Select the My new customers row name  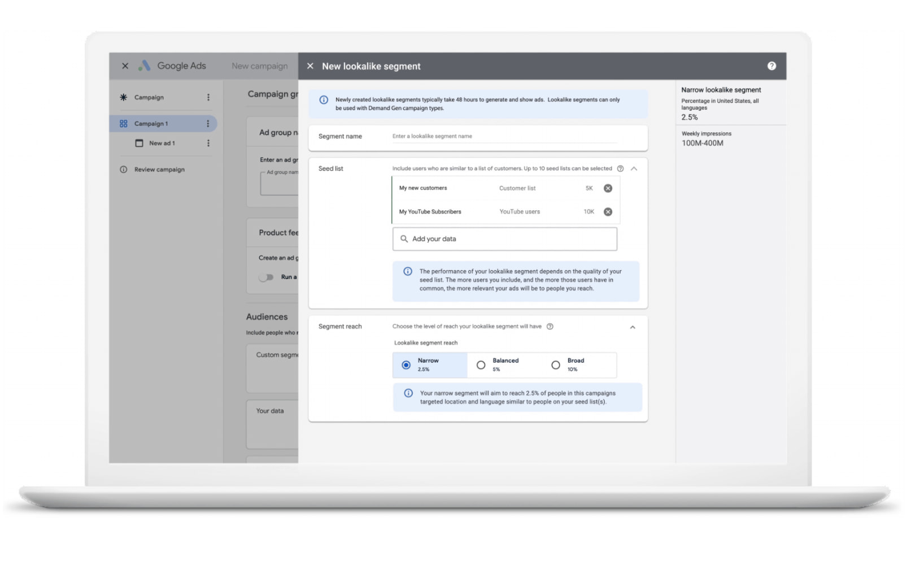click(x=423, y=188)
